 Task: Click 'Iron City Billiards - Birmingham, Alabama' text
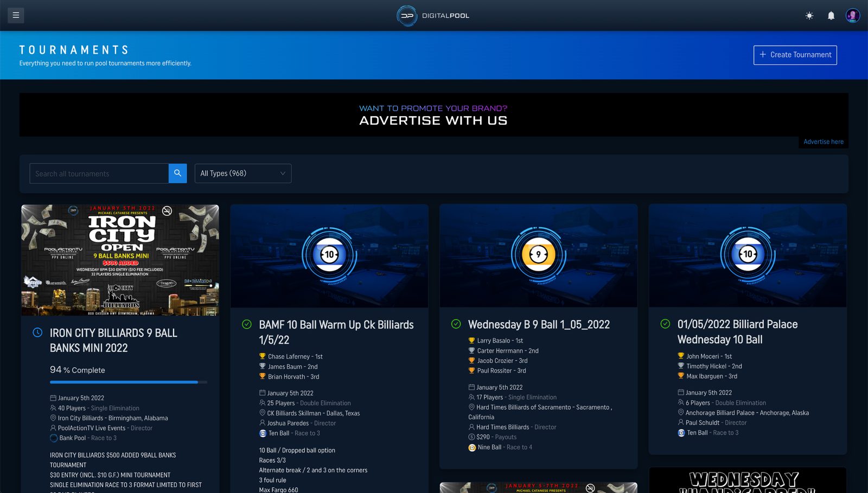click(x=113, y=418)
